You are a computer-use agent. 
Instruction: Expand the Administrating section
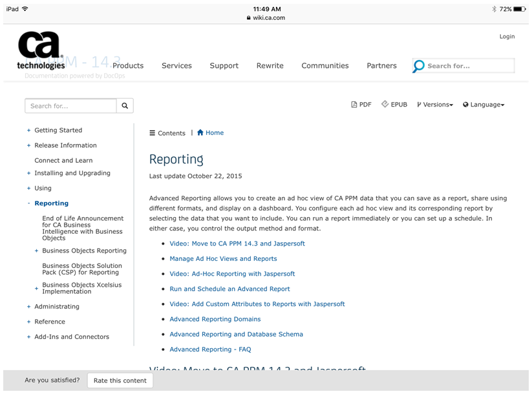[x=29, y=307]
